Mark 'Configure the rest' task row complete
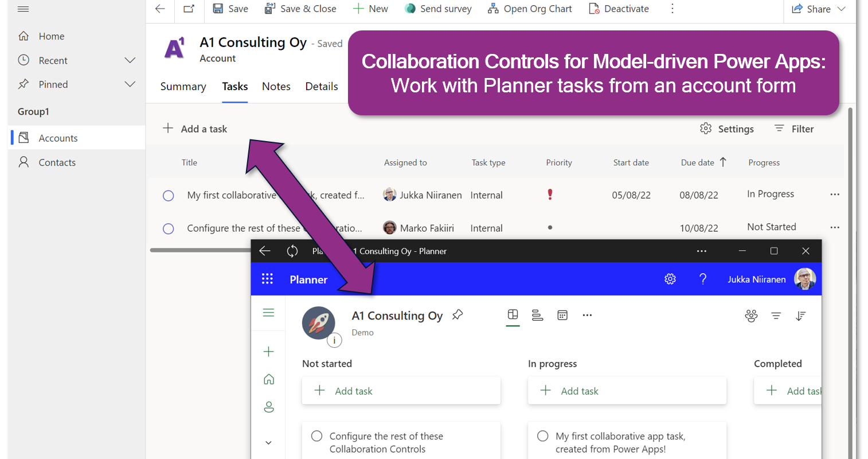This screenshot has width=868, height=459. point(169,228)
